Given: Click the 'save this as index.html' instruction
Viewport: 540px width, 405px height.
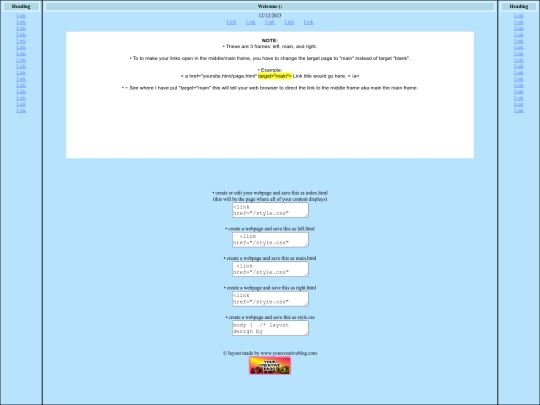Looking at the screenshot, I should (x=270, y=193).
